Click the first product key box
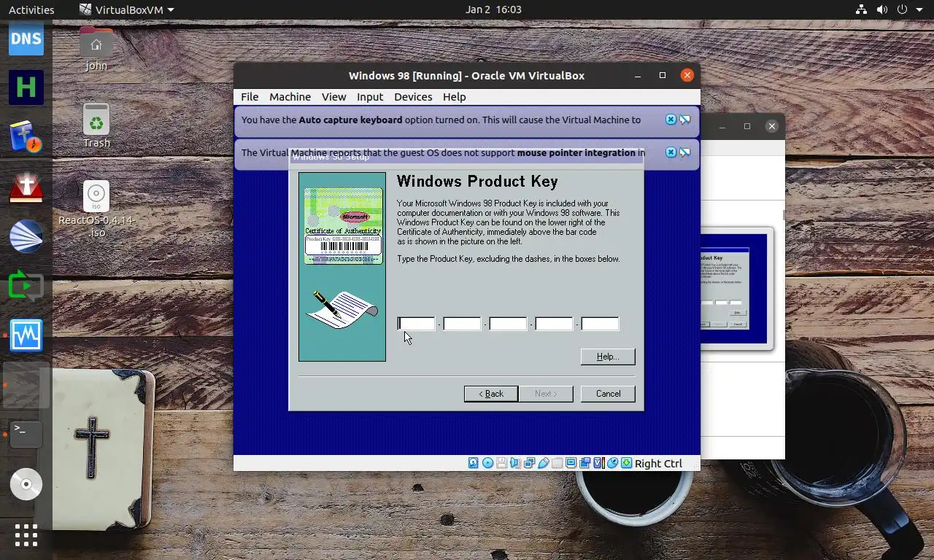This screenshot has width=934, height=560. 416,324
